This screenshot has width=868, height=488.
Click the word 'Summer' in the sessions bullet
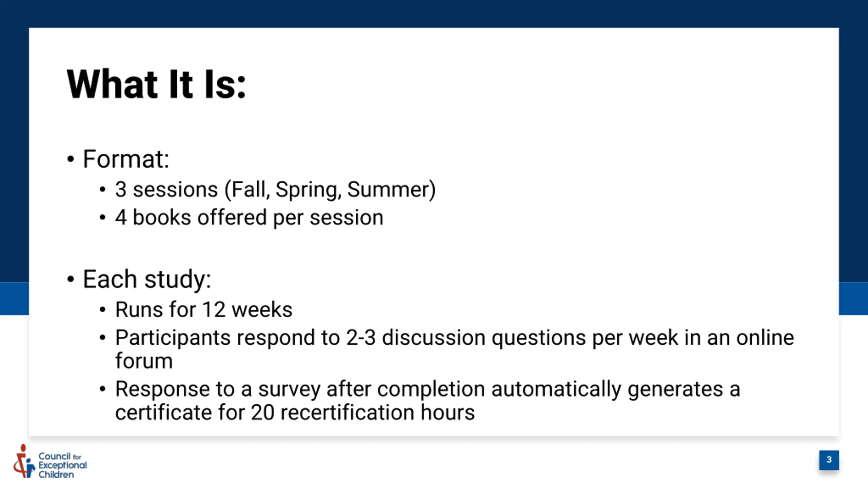[x=388, y=189]
